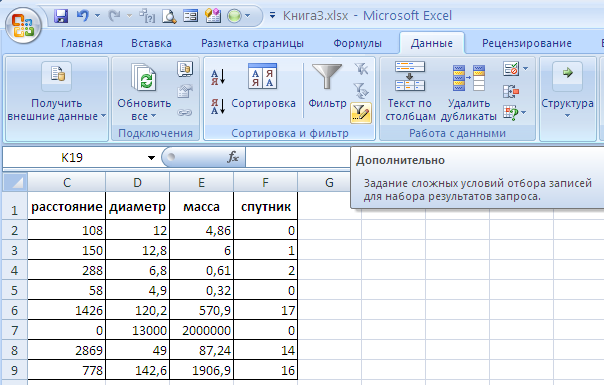Viewport: 604px width, 385px height.
Task: Click the header cell диаметр
Action: coord(138,206)
